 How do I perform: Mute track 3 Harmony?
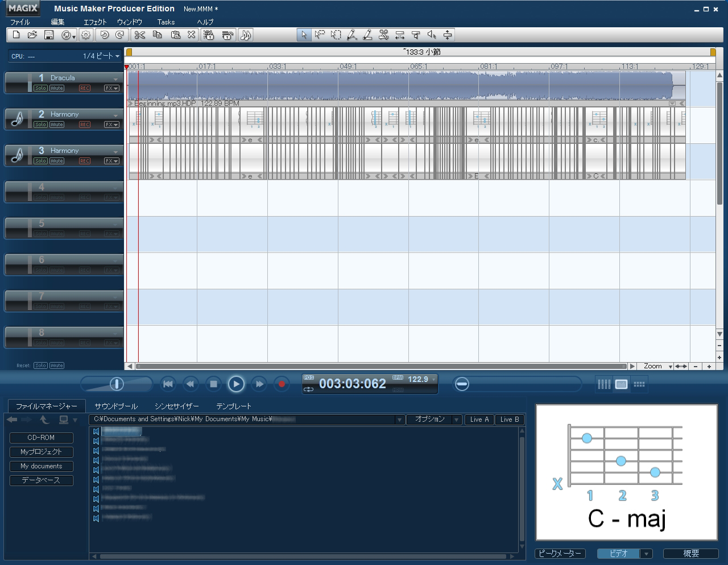(57, 161)
